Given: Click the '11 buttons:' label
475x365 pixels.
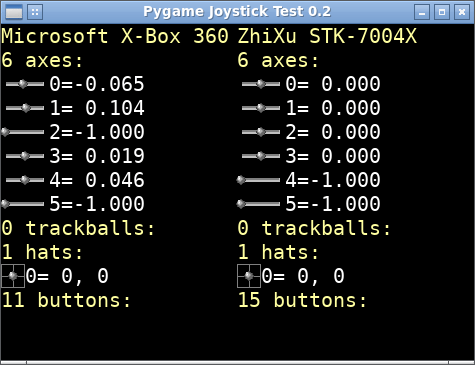Looking at the screenshot, I should tap(66, 300).
